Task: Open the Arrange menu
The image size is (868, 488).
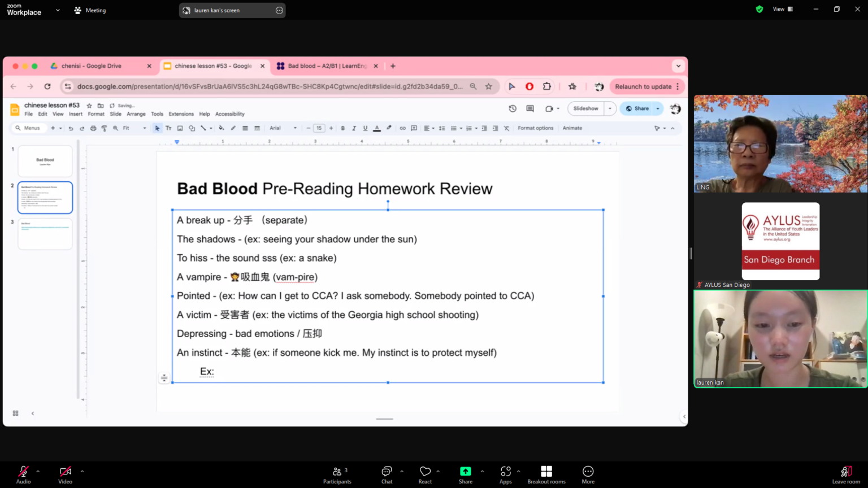Action: click(136, 114)
